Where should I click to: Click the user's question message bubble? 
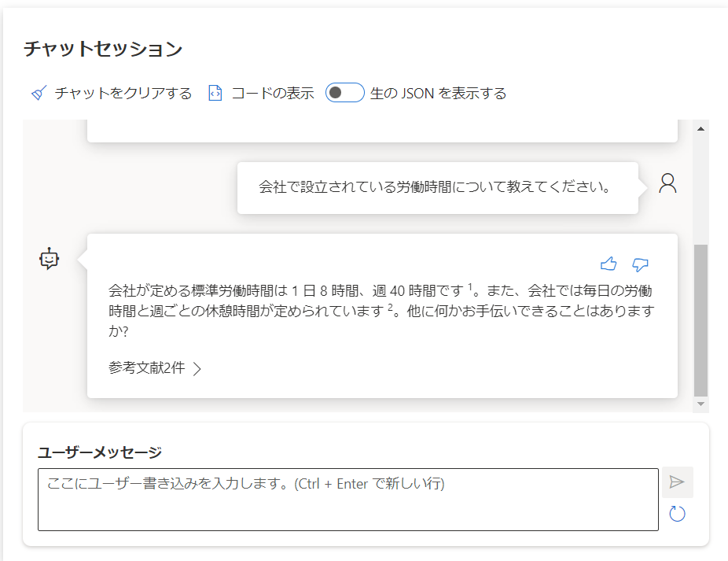(x=438, y=188)
